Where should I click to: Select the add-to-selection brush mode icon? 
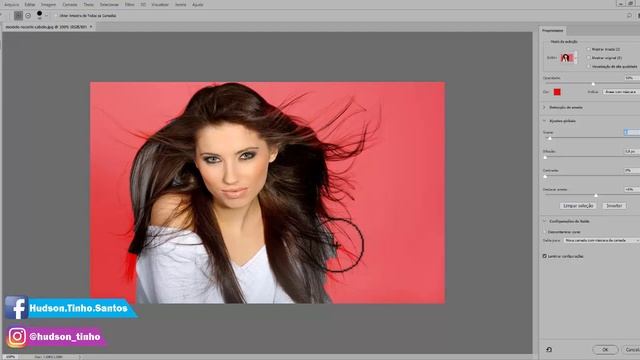coord(18,16)
